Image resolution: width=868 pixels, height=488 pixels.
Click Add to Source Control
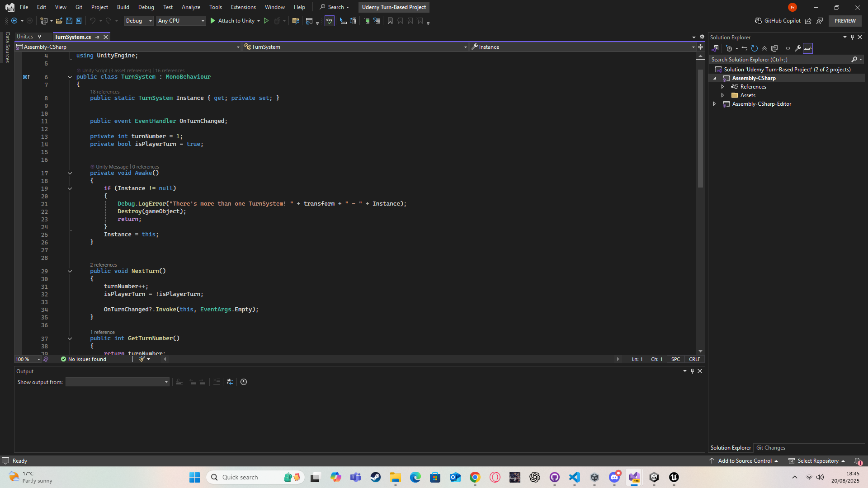(744, 461)
